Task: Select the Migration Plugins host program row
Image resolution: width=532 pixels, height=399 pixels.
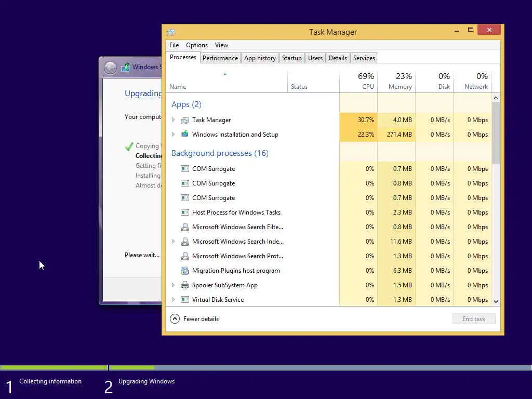Action: [x=329, y=271]
